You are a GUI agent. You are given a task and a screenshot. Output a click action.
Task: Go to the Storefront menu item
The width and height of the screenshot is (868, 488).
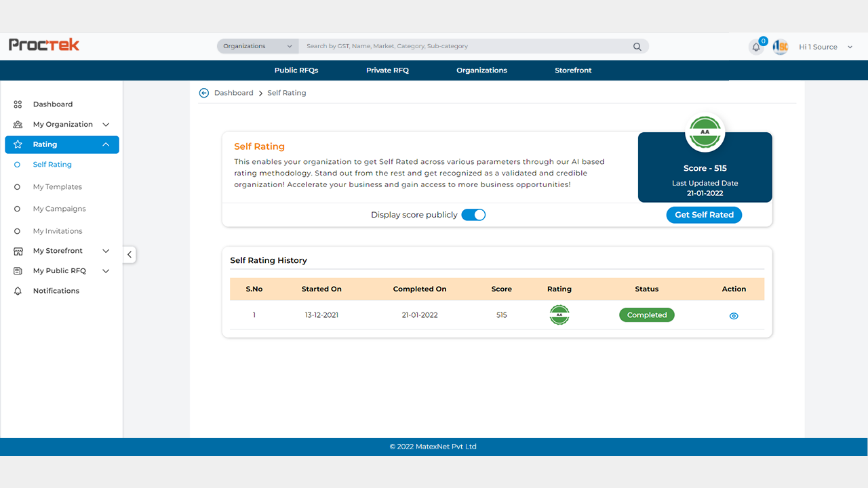click(x=573, y=70)
